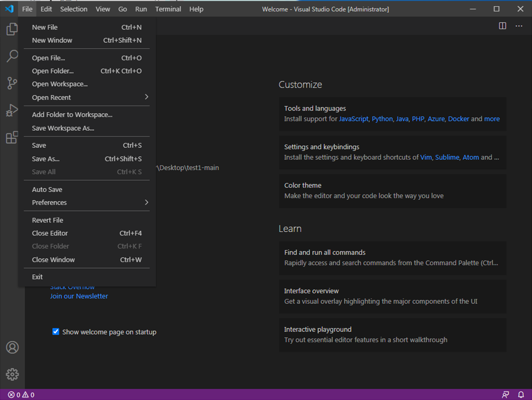Open the More Actions ellipsis
Viewport: 532px width, 400px height.
(x=519, y=26)
